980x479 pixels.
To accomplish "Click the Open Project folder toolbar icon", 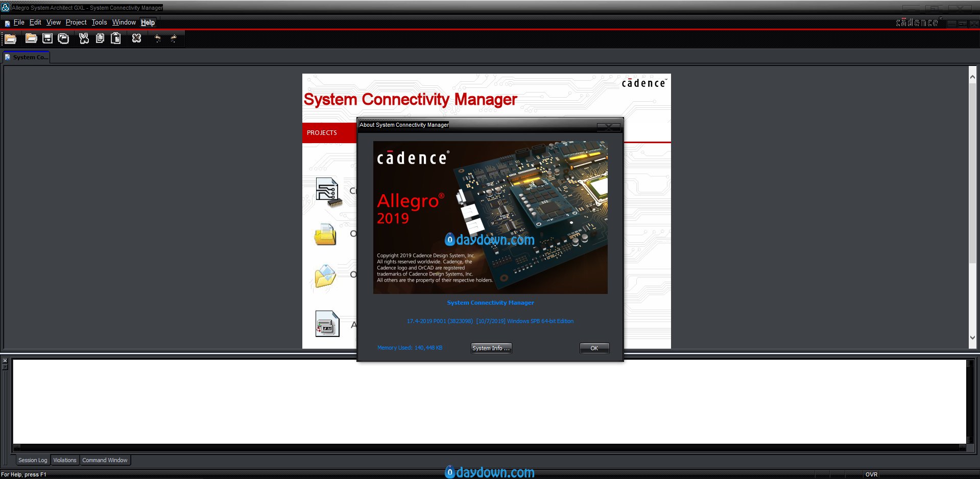I will 31,38.
